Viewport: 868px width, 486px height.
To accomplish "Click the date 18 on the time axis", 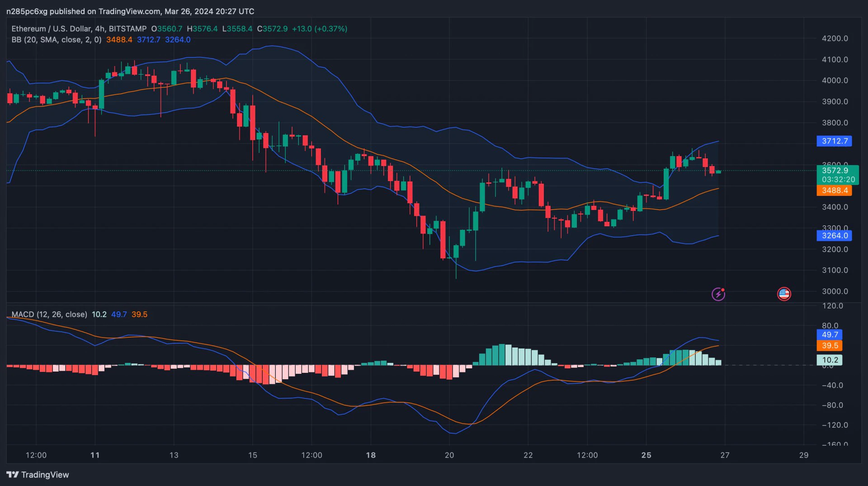I will tap(371, 455).
